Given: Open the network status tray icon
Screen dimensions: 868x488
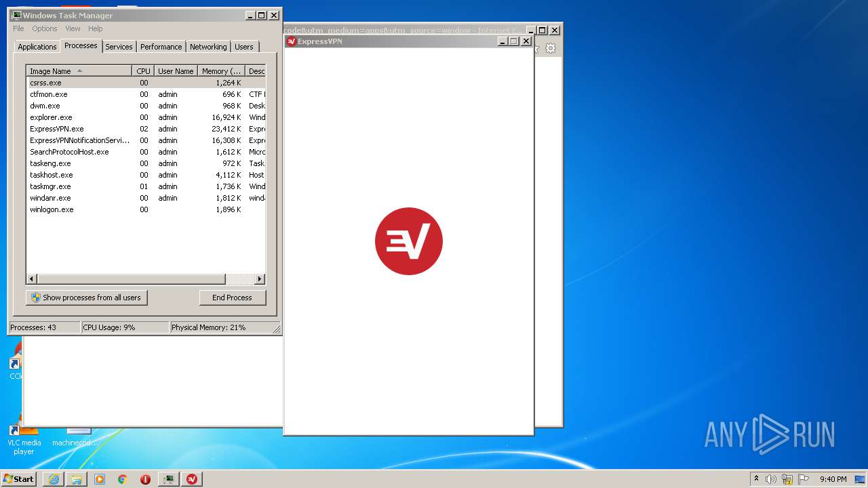Looking at the screenshot, I should coord(787,479).
